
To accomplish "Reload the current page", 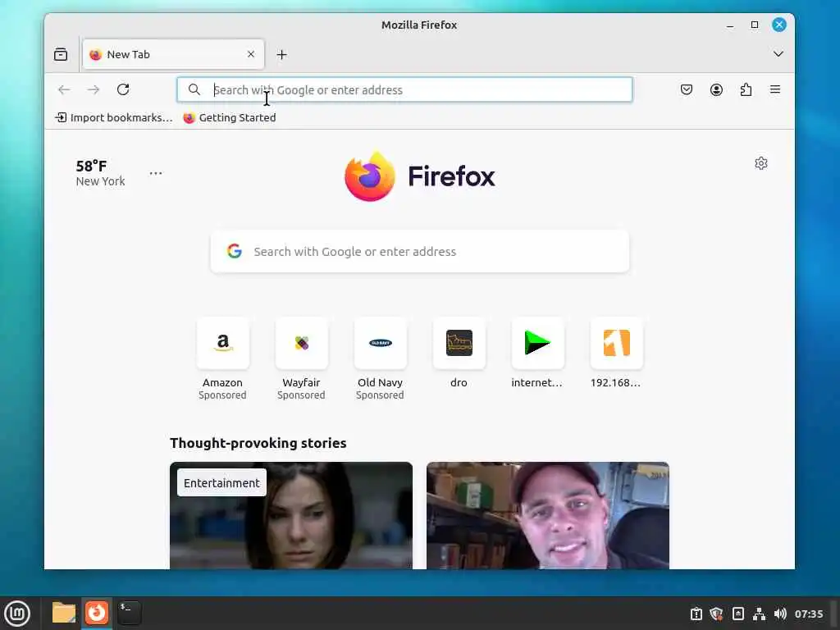I will pos(123,89).
